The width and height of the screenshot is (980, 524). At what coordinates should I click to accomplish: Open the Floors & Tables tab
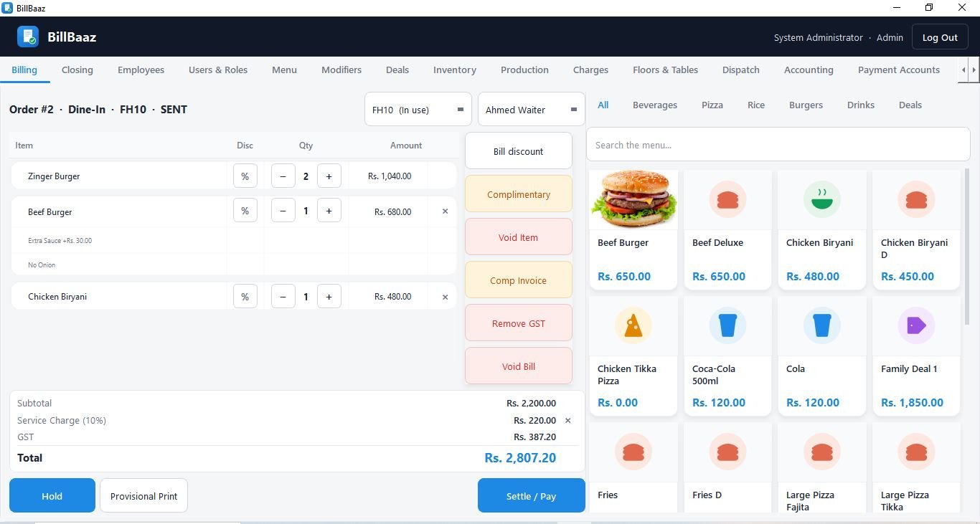pyautogui.click(x=666, y=70)
